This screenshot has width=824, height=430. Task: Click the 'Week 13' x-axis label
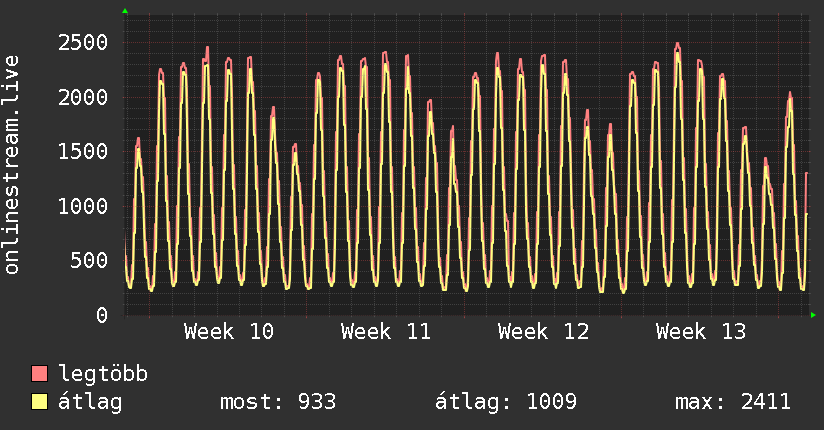[701, 332]
